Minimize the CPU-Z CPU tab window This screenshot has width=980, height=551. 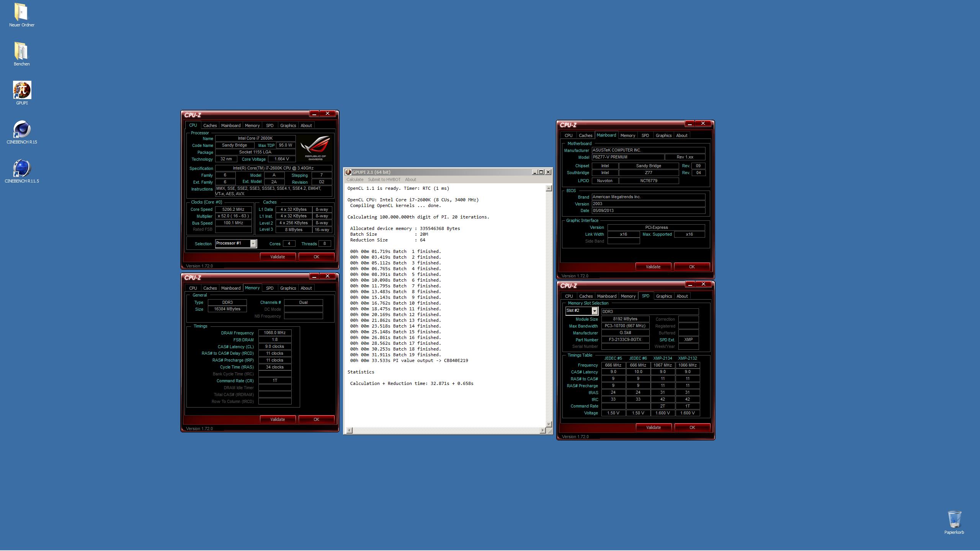[314, 114]
